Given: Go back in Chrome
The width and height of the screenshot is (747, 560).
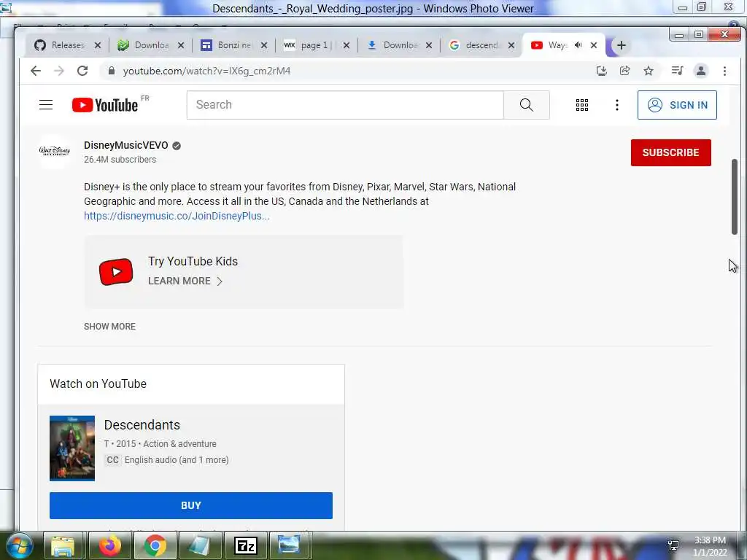Looking at the screenshot, I should click(x=36, y=71).
